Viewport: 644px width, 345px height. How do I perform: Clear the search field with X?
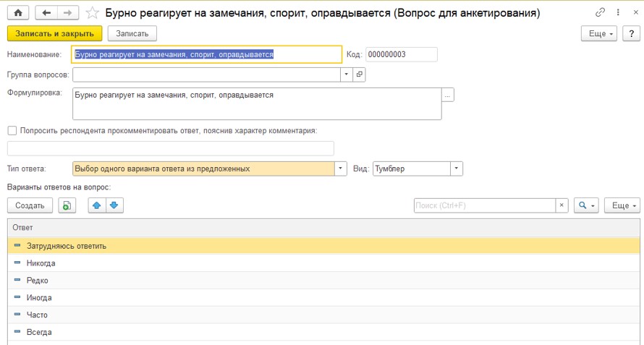(562, 205)
